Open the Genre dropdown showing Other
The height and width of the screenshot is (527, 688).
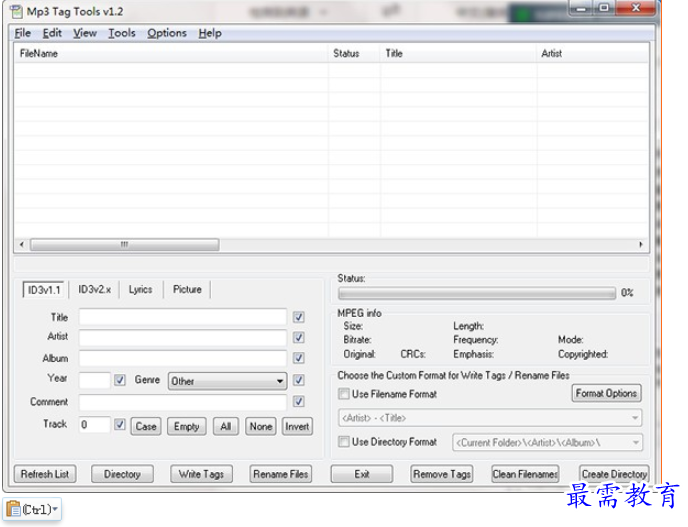227,381
